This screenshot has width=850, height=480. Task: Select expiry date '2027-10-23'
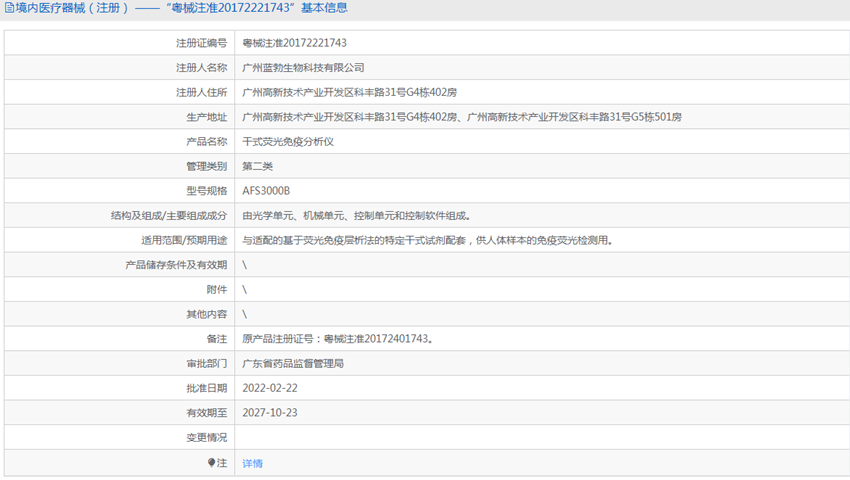pos(269,413)
